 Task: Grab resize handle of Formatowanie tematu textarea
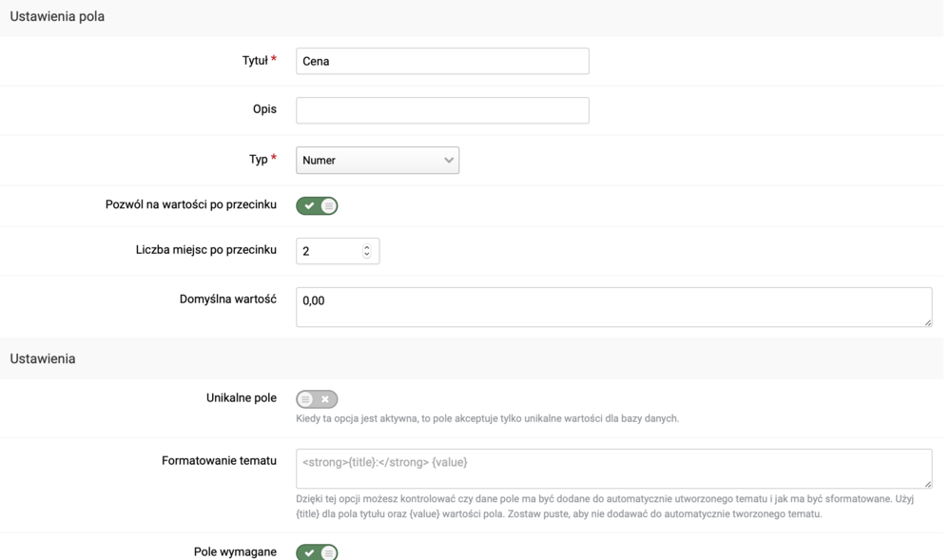pos(927,484)
